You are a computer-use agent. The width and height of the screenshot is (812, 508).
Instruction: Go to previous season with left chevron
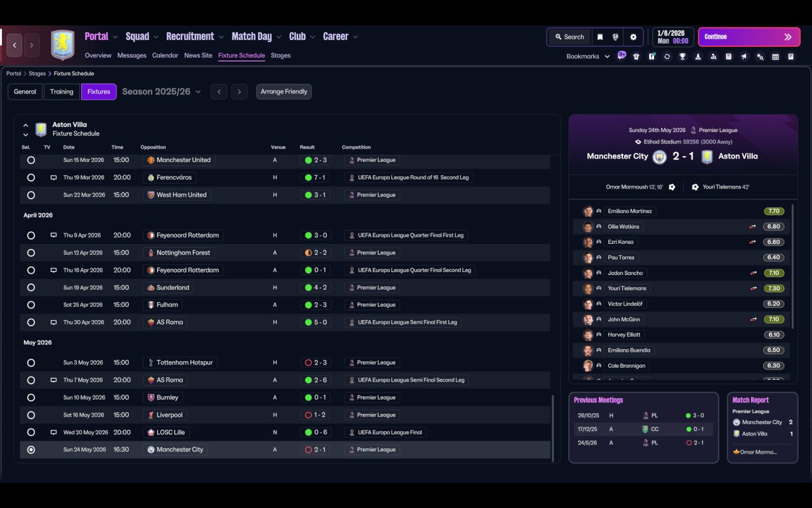pos(219,91)
